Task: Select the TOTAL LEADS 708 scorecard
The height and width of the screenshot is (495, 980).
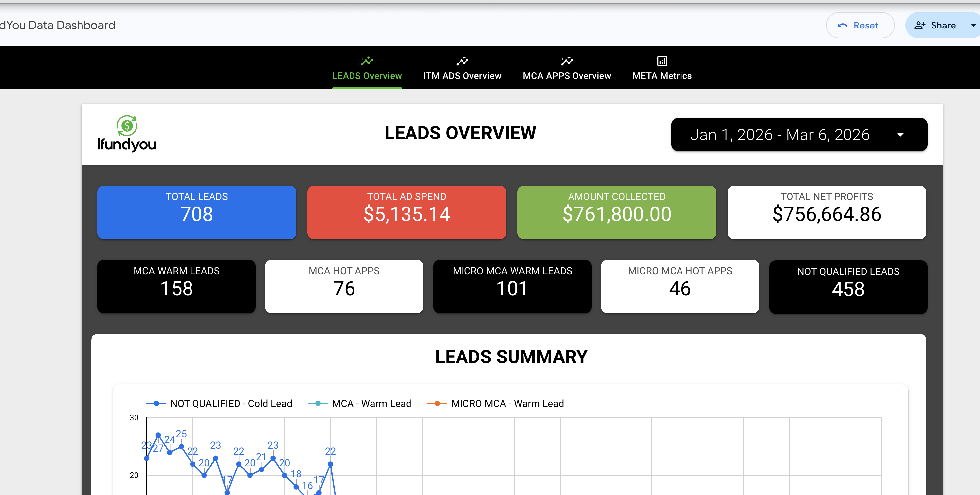Action: 197,212
